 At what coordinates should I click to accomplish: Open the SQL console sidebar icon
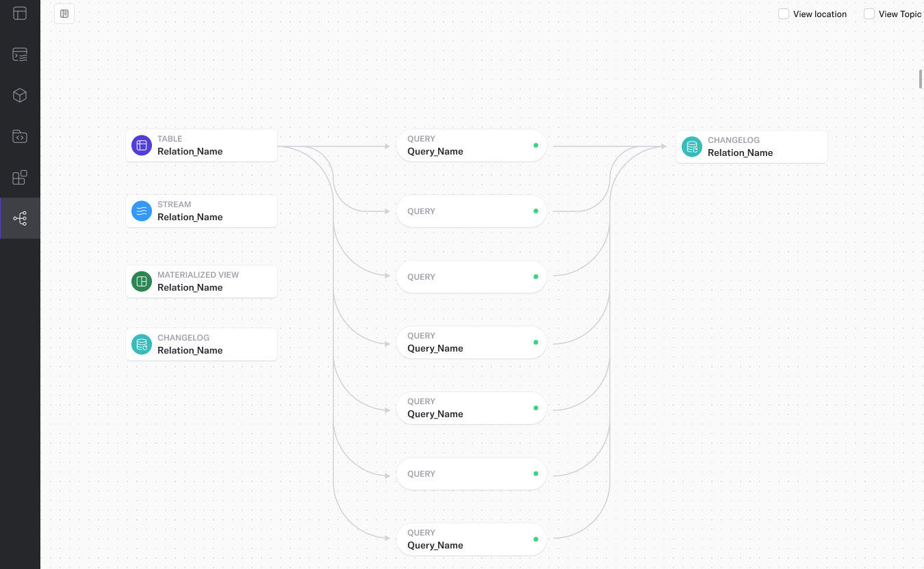20,55
